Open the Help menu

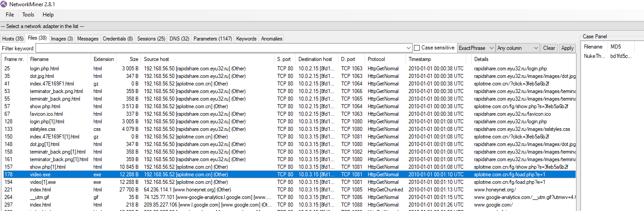tap(48, 15)
